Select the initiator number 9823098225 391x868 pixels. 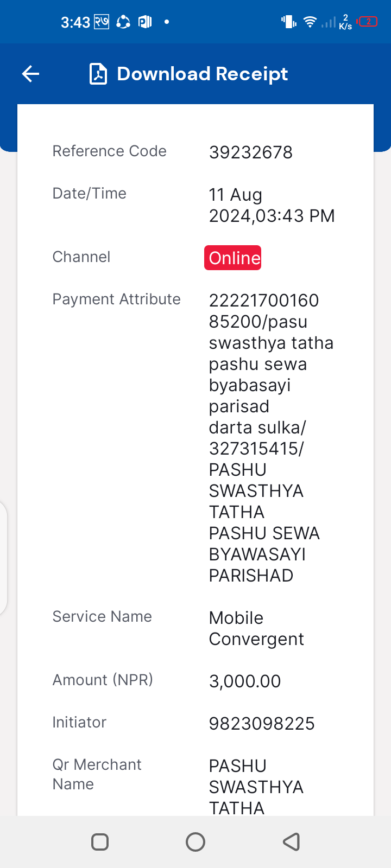click(262, 724)
